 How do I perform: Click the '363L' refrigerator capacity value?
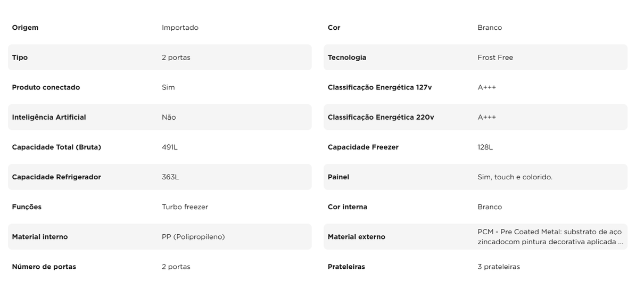pyautogui.click(x=170, y=177)
